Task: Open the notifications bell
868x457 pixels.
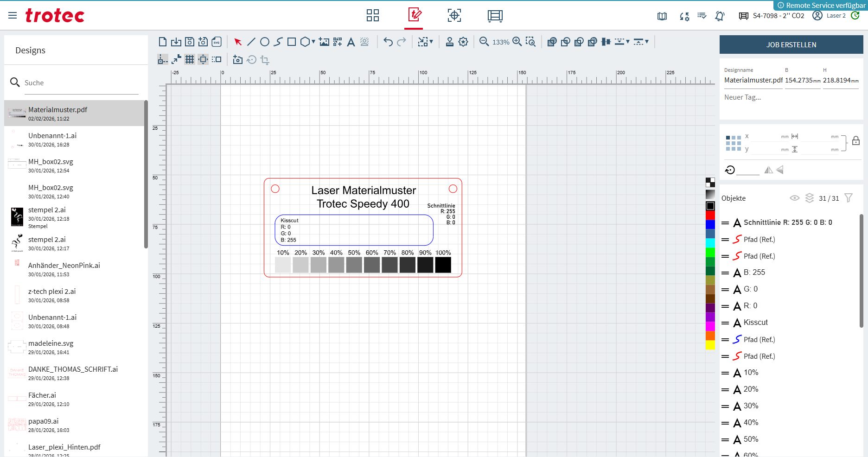Action: tap(720, 16)
